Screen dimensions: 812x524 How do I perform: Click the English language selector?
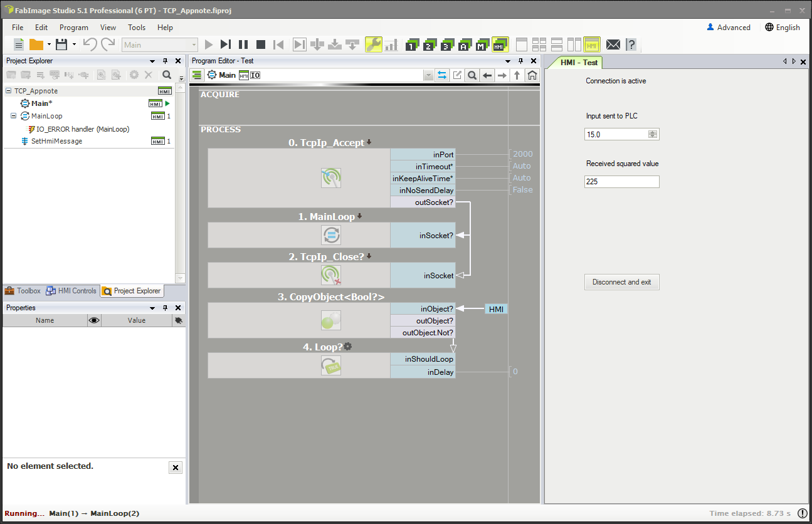[783, 28]
